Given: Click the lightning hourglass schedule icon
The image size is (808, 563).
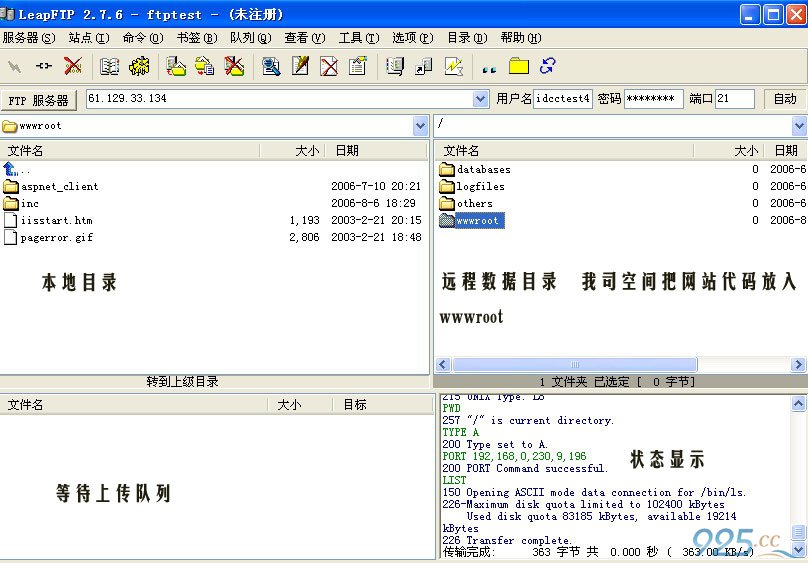Looking at the screenshot, I should click(x=453, y=66).
